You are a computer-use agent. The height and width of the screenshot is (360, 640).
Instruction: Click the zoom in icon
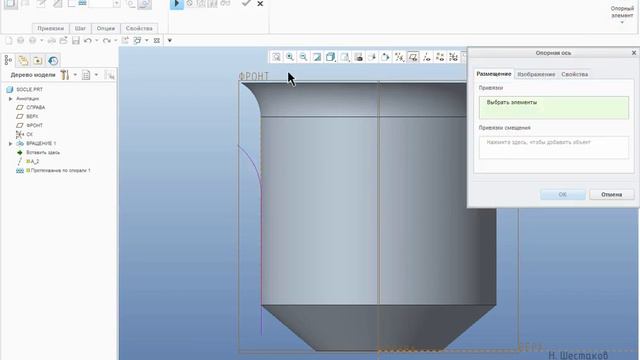point(290,57)
